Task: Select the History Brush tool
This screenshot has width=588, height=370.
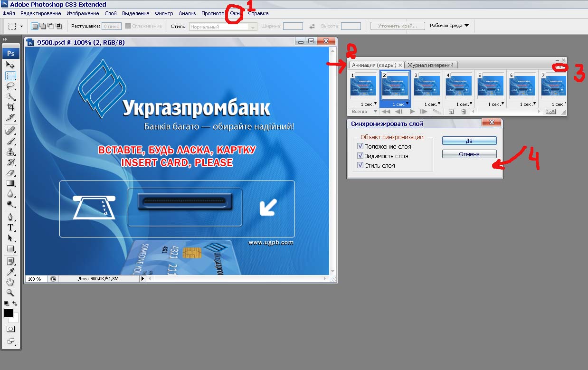Action: pos(10,162)
